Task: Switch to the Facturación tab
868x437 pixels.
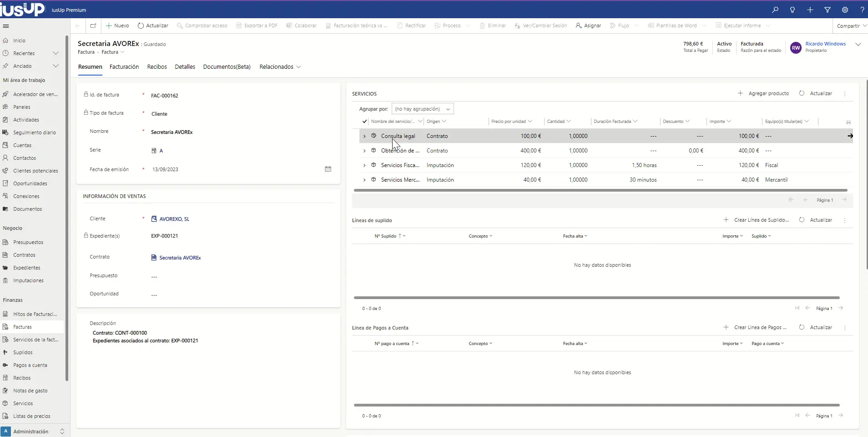Action: click(124, 67)
